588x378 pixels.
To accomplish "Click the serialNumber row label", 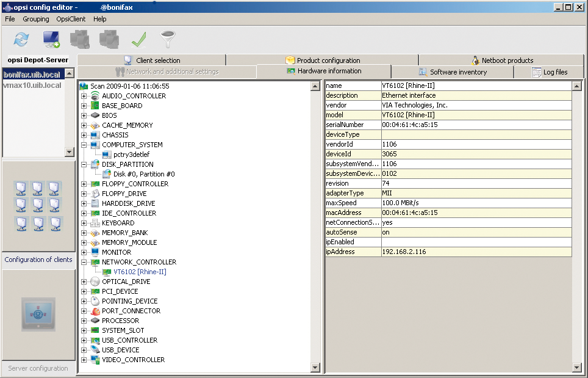I will pyautogui.click(x=345, y=125).
